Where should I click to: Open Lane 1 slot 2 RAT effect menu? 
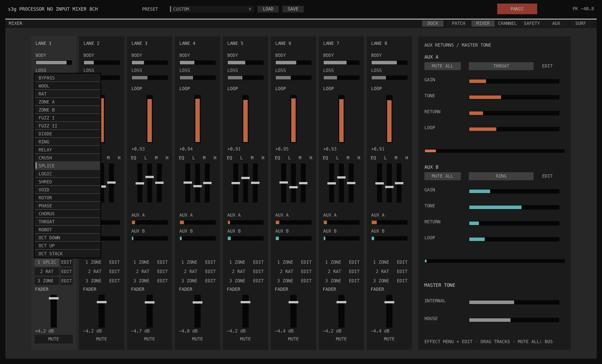pos(47,271)
